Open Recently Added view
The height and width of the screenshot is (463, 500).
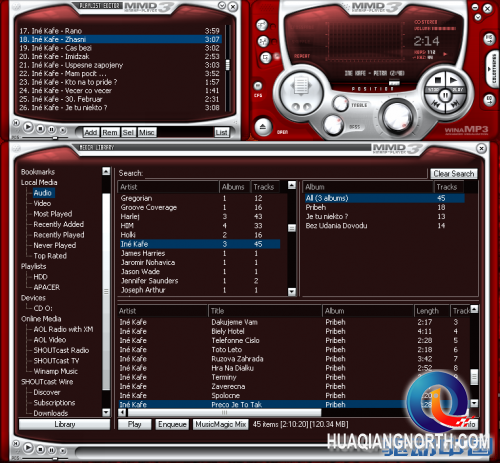[x=59, y=224]
